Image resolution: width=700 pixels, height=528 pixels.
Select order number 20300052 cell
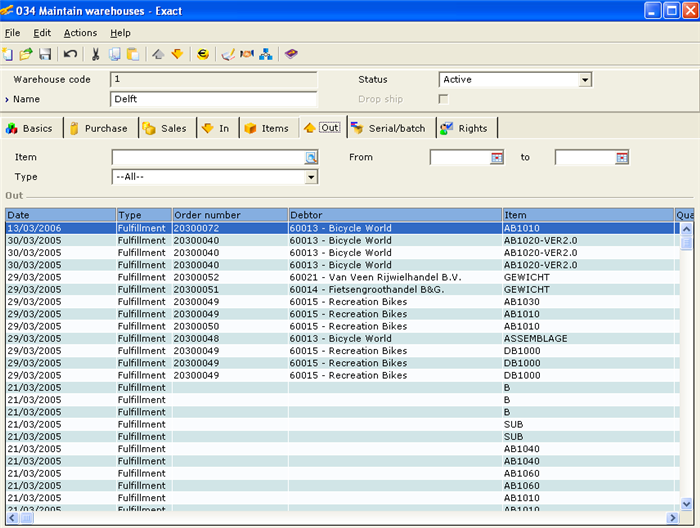pyautogui.click(x=230, y=277)
